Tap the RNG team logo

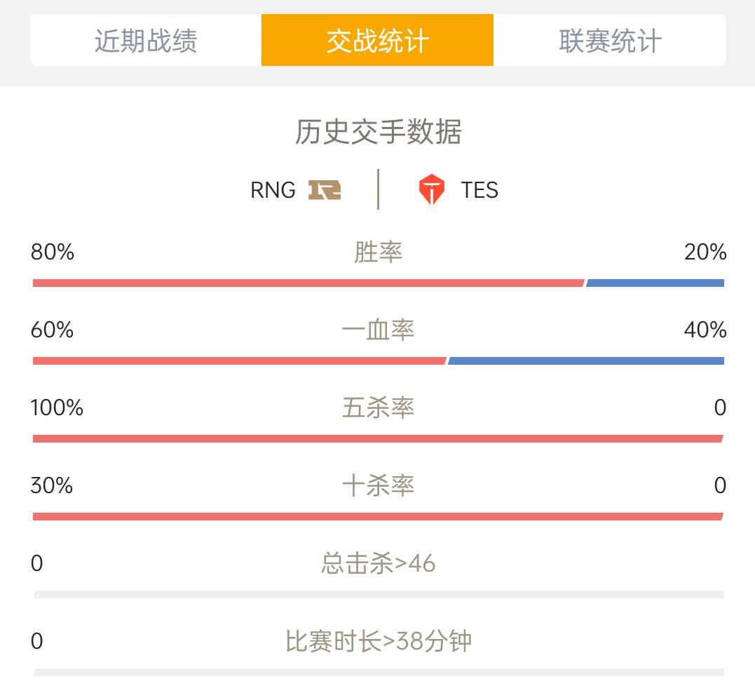[325, 190]
